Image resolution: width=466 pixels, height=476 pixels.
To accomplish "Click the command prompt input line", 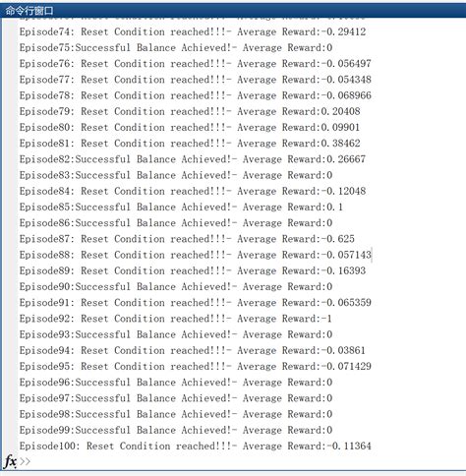I will click(x=241, y=461).
